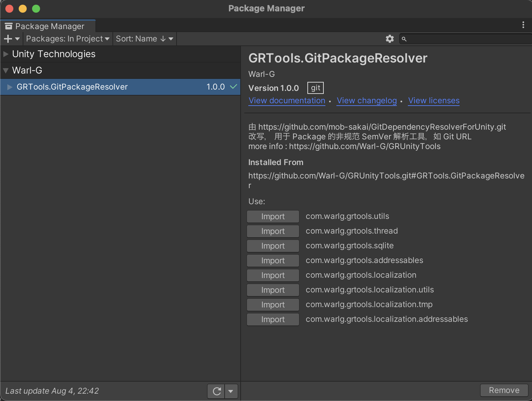This screenshot has height=401, width=532.
Task: Import com.warlg.grtools.localization.addressables
Action: [273, 319]
